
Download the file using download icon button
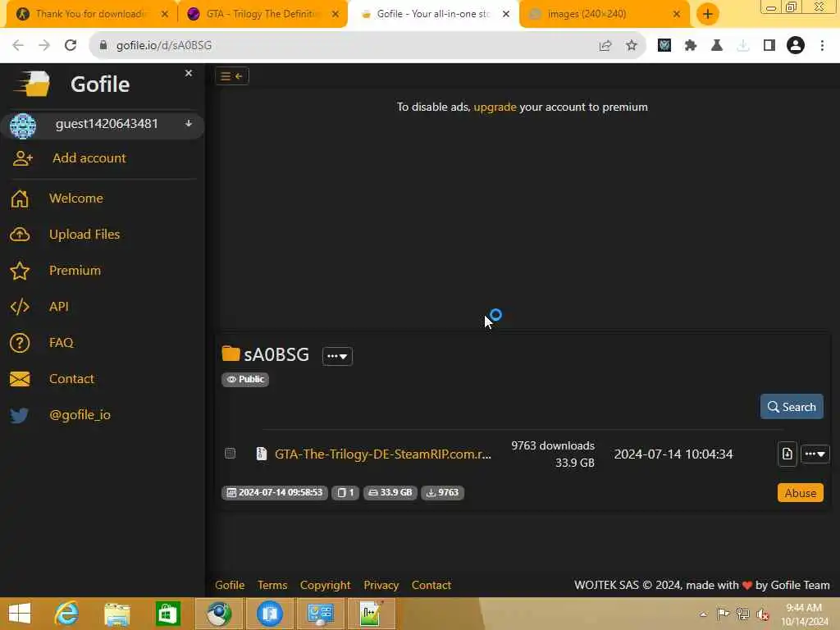[787, 454]
